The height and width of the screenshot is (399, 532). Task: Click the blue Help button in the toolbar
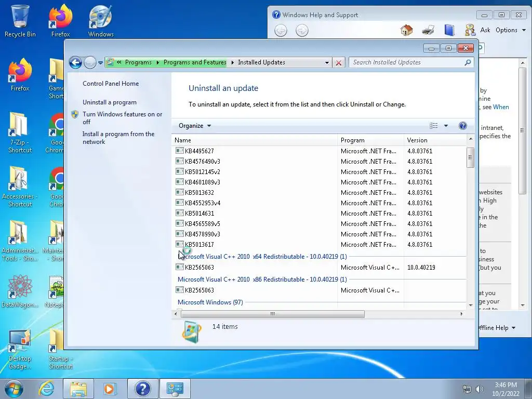pos(462,126)
